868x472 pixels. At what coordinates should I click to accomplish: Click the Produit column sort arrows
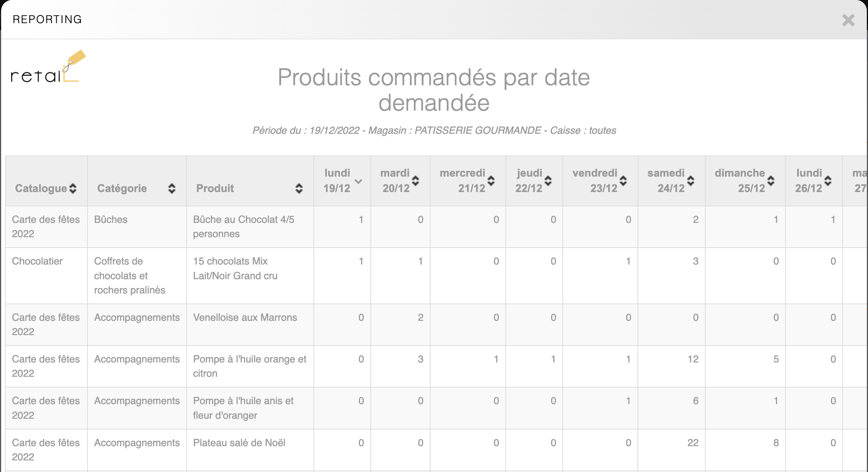[299, 189]
